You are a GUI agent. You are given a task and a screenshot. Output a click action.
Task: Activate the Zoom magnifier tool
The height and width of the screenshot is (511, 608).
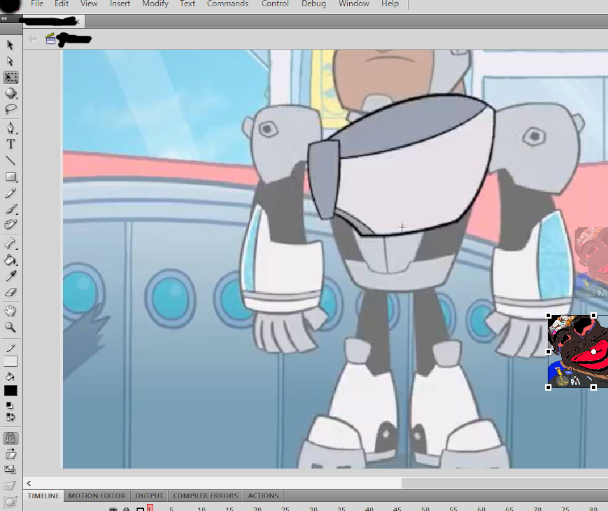(x=11, y=327)
